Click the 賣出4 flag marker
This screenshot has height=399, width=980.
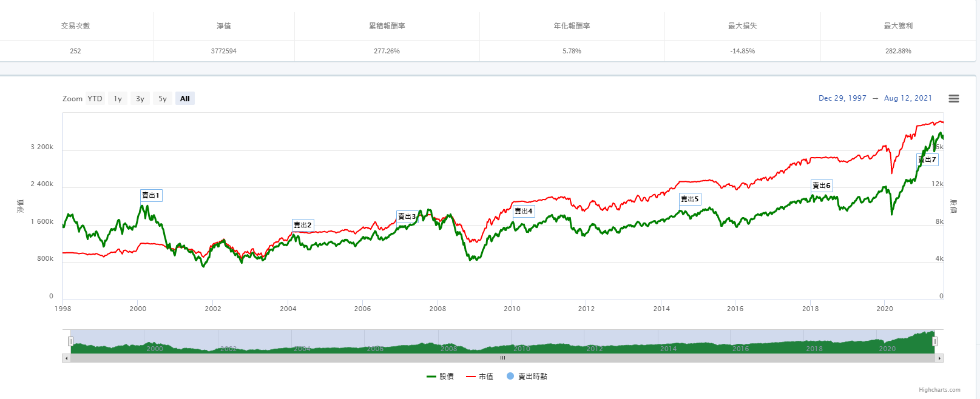tap(523, 211)
